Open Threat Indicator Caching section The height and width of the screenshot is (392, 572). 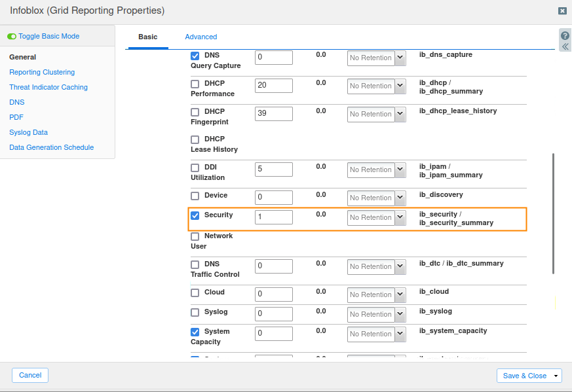[48, 87]
